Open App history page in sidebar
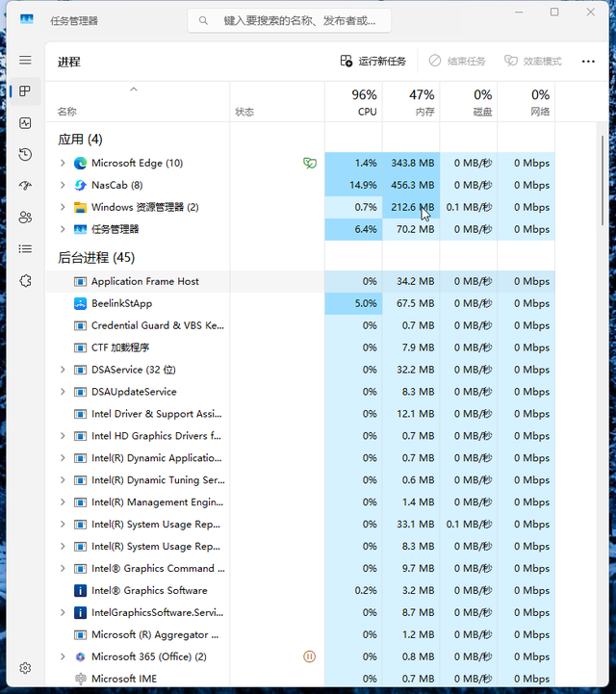The image size is (616, 694). pyautogui.click(x=25, y=154)
